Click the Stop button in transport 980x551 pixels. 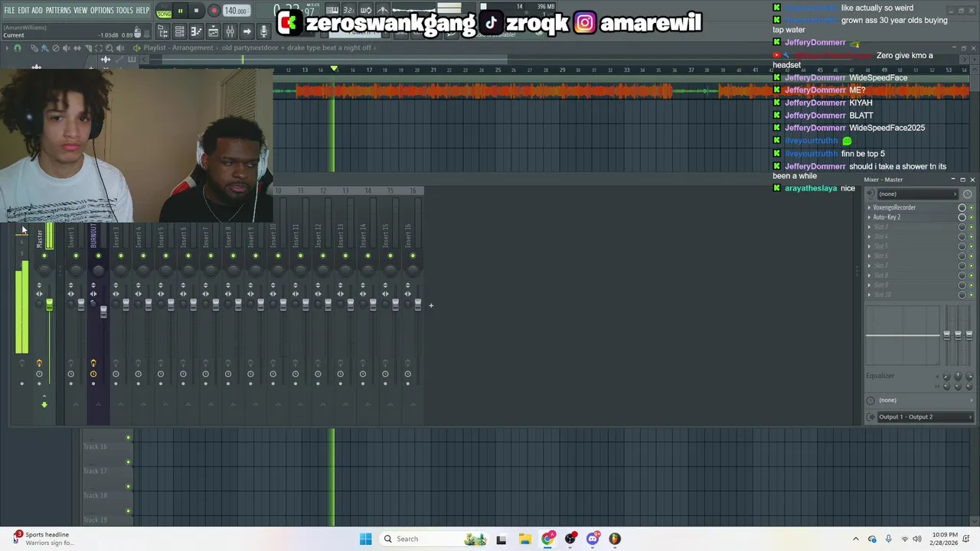click(x=196, y=11)
